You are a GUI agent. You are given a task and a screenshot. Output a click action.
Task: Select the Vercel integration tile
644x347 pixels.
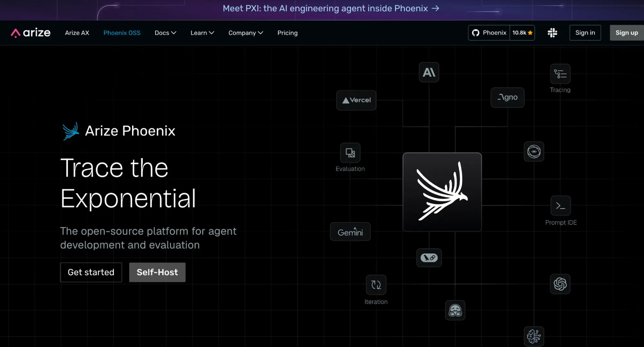(356, 100)
